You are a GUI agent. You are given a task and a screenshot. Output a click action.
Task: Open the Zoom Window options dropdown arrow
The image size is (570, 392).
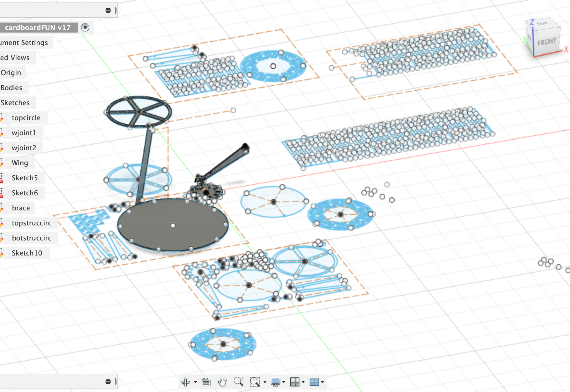[x=265, y=382]
